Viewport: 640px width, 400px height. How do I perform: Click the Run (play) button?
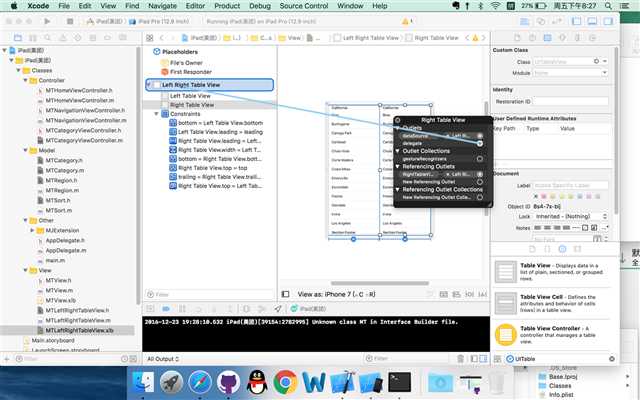47,21
